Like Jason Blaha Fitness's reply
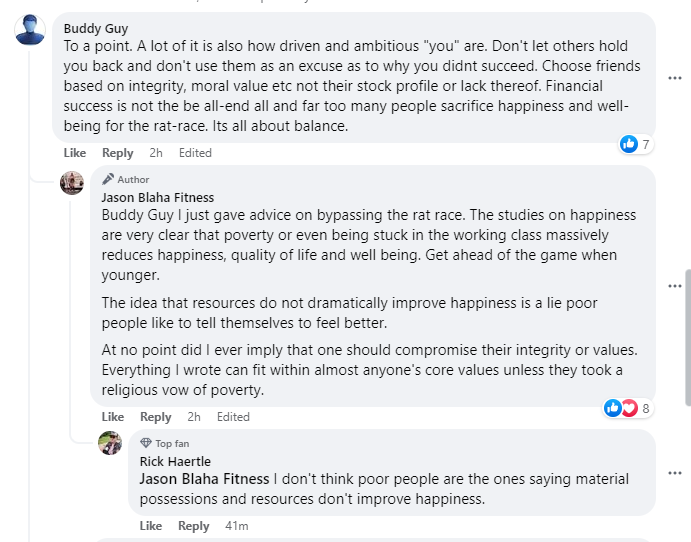Image resolution: width=691 pixels, height=542 pixels. click(x=113, y=417)
